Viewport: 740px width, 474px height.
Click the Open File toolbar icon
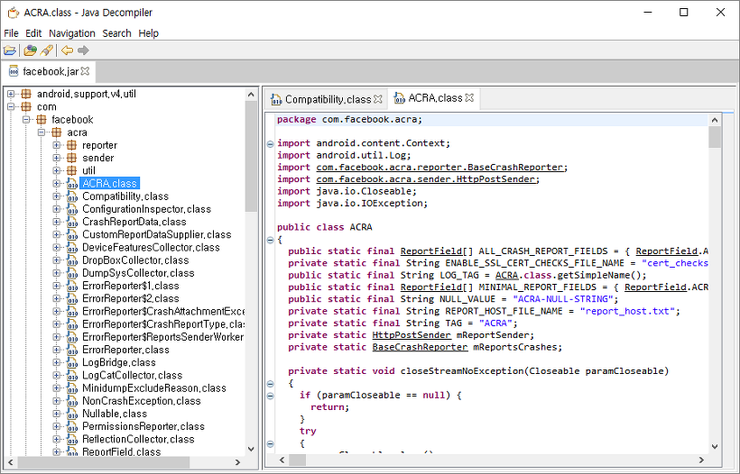[10, 50]
